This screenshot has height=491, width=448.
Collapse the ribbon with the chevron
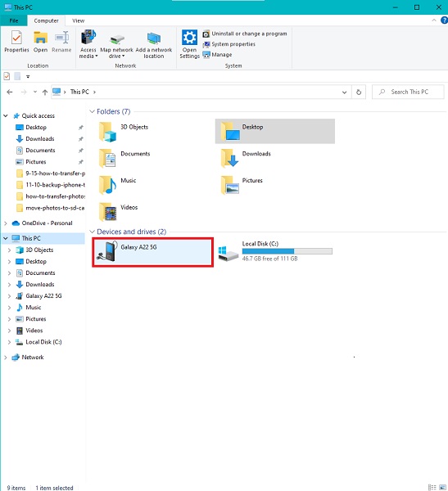click(x=434, y=20)
